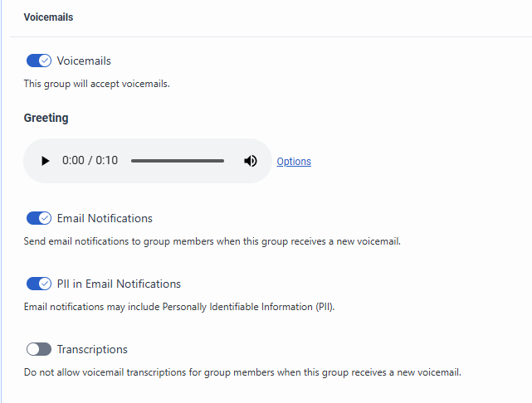The height and width of the screenshot is (403, 532).
Task: Click the greeting audio seek bar
Action: pyautogui.click(x=178, y=161)
